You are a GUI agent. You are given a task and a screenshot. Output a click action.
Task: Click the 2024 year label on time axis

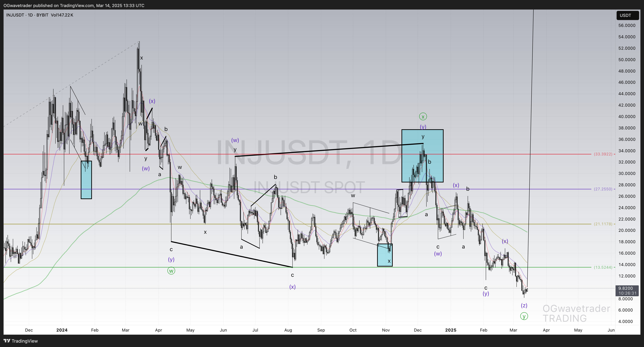[62, 330]
